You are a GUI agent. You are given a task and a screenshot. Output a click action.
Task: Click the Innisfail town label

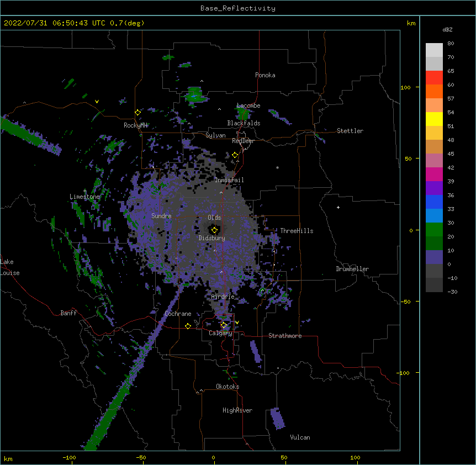click(x=229, y=180)
